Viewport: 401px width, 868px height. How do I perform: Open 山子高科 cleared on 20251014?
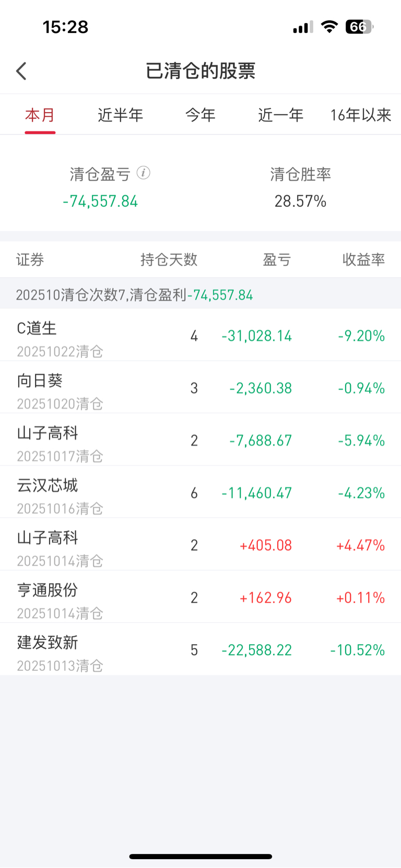point(200,544)
